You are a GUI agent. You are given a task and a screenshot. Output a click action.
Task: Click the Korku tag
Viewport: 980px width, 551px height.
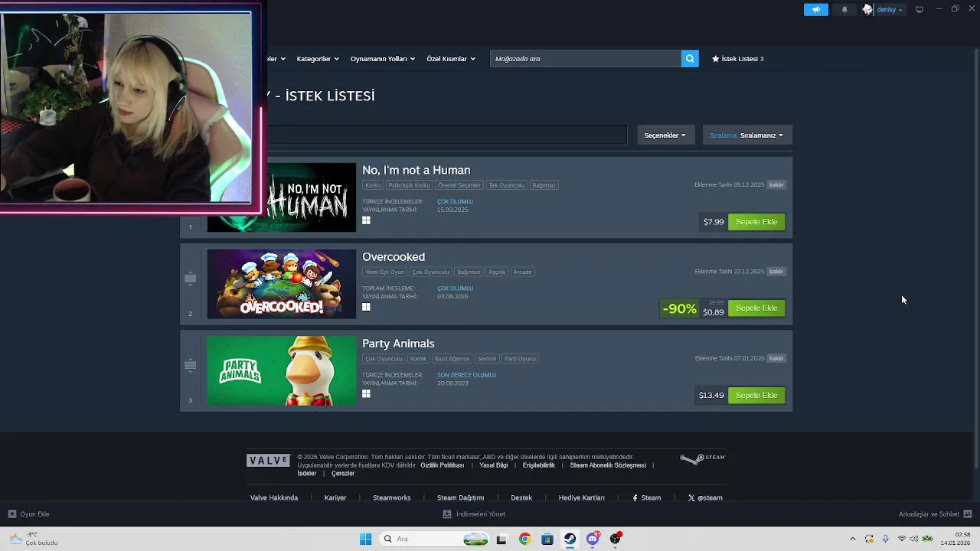pyautogui.click(x=373, y=185)
